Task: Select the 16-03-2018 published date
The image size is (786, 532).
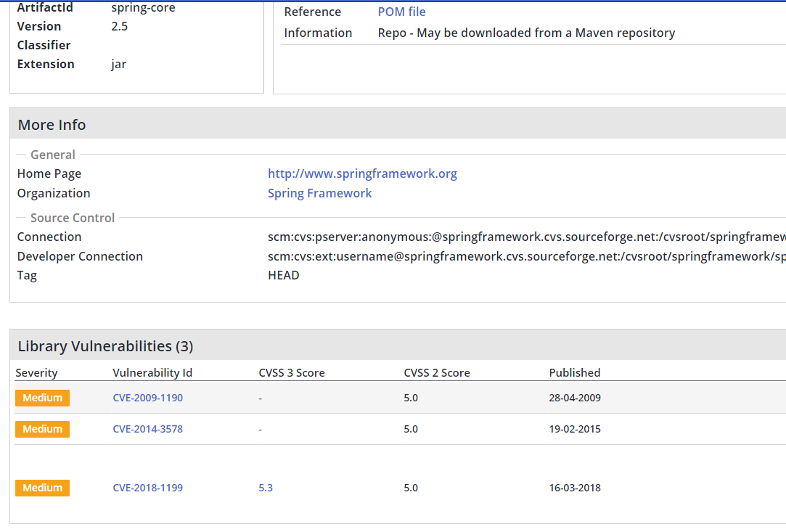Action: [x=574, y=488]
